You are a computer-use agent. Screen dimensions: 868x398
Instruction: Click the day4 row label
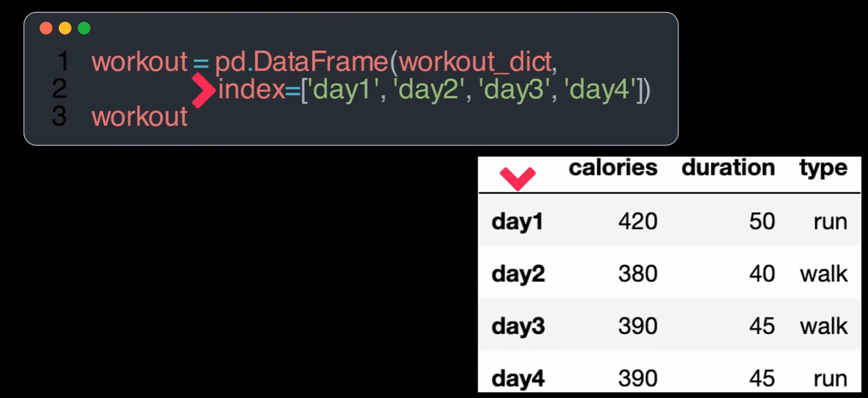[x=518, y=379]
